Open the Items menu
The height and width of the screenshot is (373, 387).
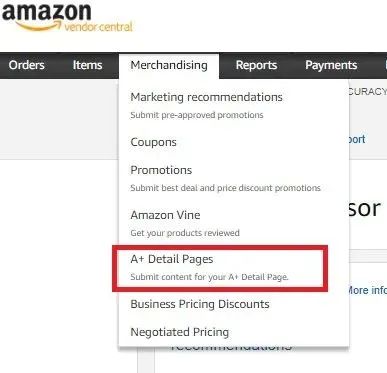[x=87, y=65]
